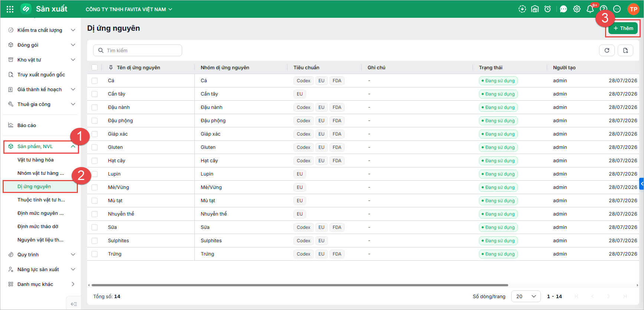This screenshot has width=644, height=310.
Task: Tick the checkbox for the Đậu phộng row
Action: point(95,121)
